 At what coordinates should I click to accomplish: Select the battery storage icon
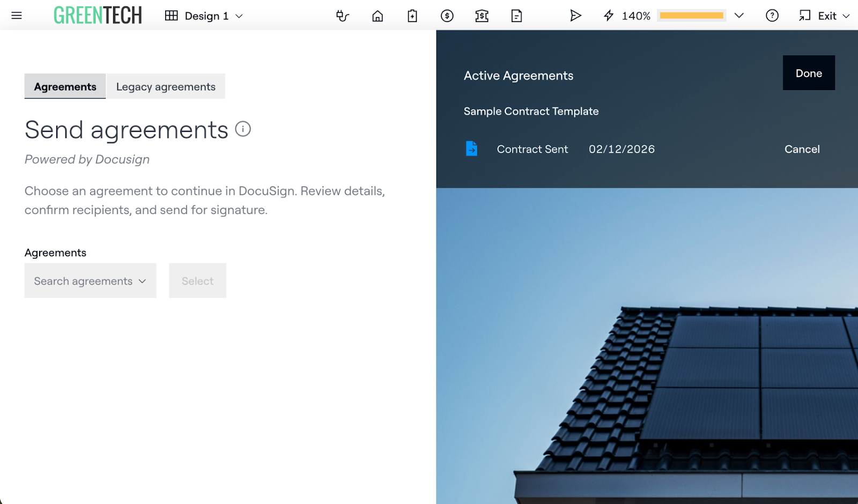point(412,16)
